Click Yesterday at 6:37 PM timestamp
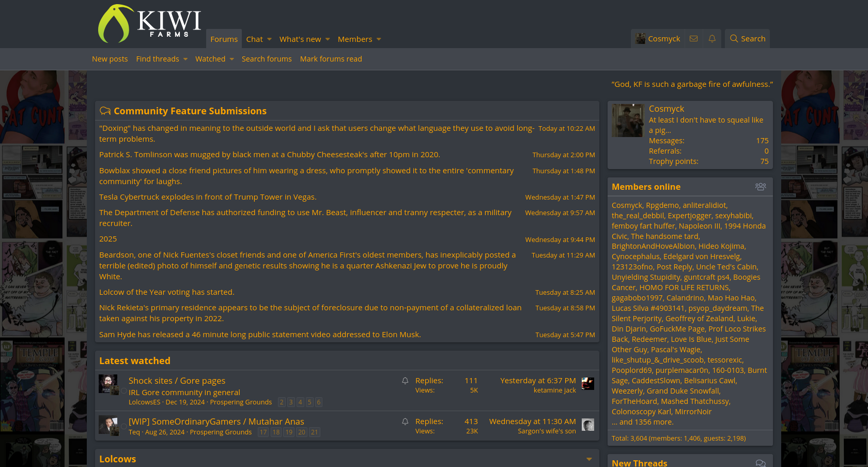The image size is (868, 467). (538, 381)
